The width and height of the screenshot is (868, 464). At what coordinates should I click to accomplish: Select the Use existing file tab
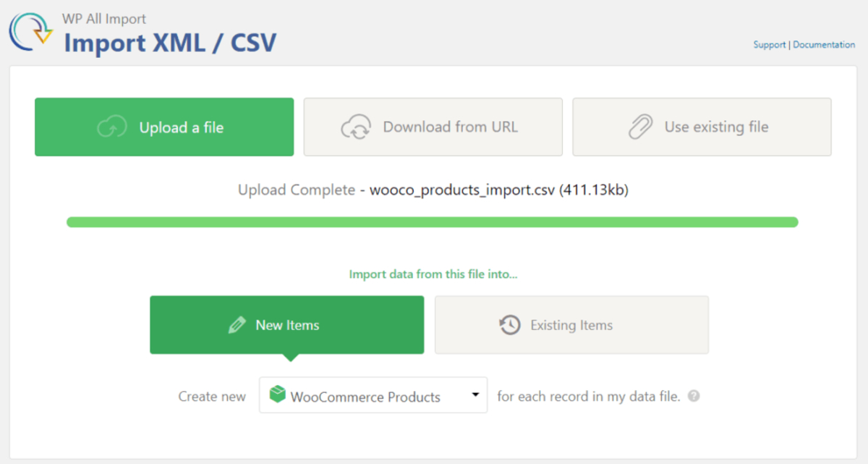(x=702, y=127)
